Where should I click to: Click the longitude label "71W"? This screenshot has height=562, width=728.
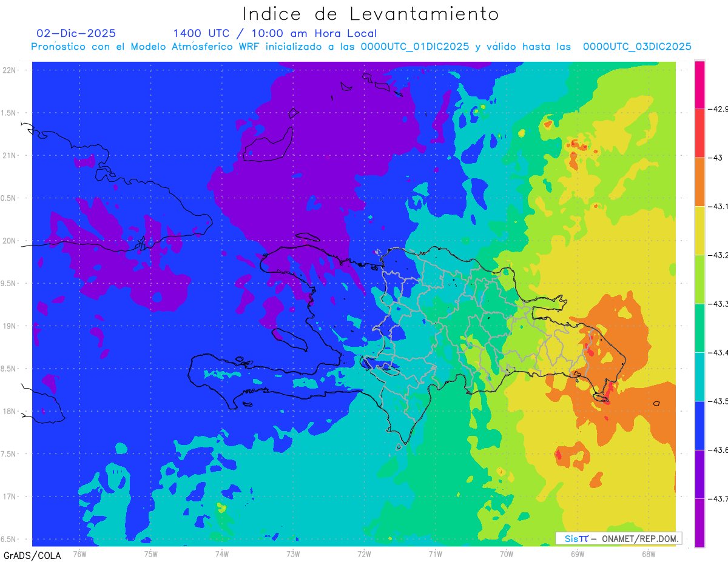[435, 554]
